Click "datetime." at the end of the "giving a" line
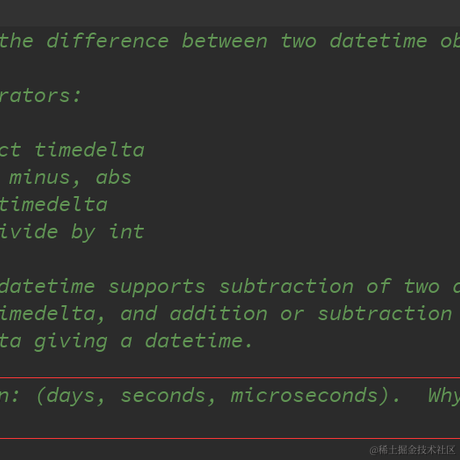460x460 pixels. (199, 341)
